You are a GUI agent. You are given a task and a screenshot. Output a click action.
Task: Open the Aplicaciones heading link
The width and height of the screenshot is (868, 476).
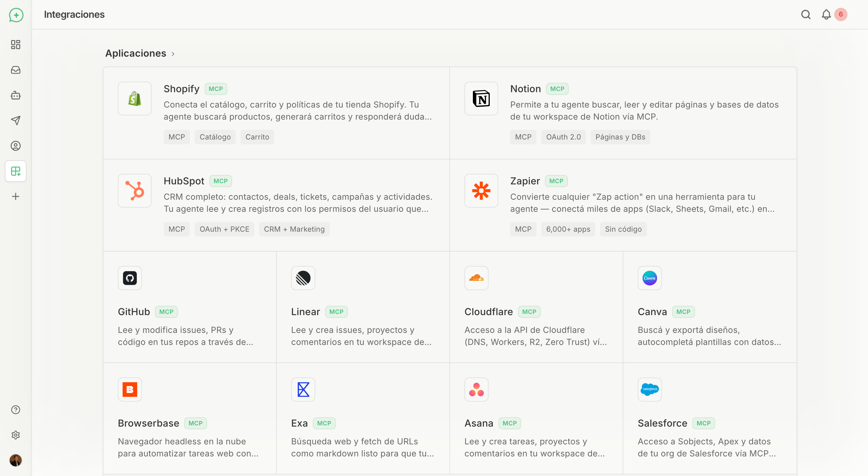tap(135, 53)
